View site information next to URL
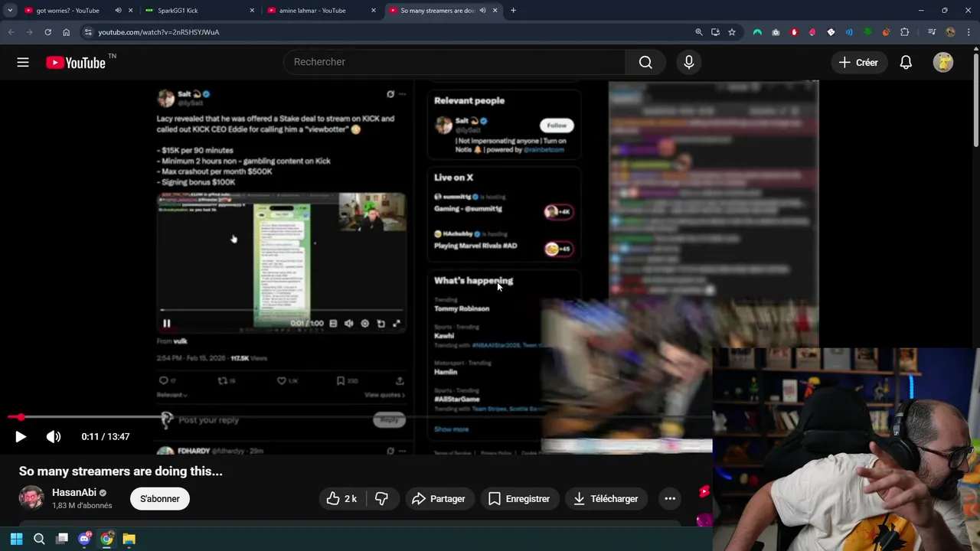Screen dimensions: 980x551 click(88, 32)
